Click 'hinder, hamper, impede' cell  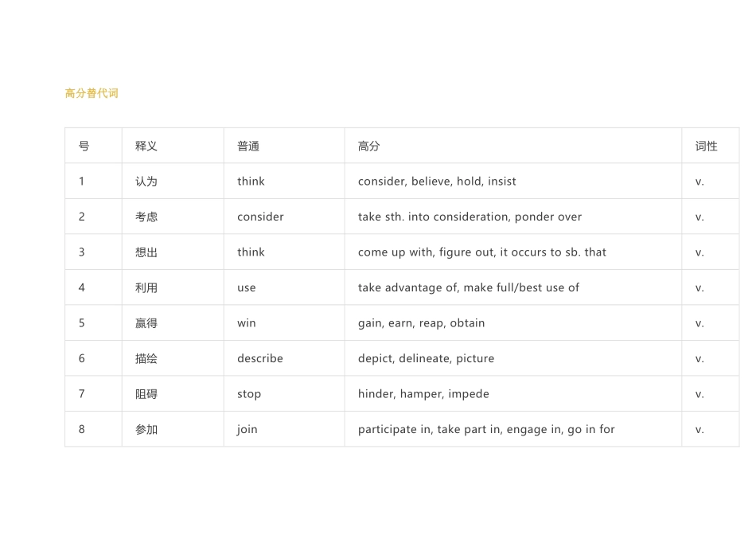tap(423, 394)
